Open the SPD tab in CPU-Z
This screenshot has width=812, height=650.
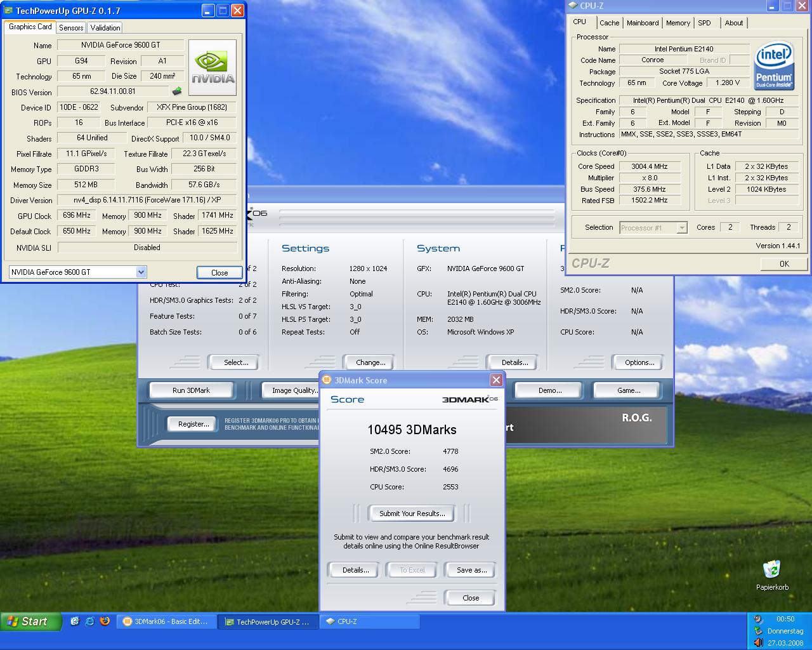pos(704,23)
